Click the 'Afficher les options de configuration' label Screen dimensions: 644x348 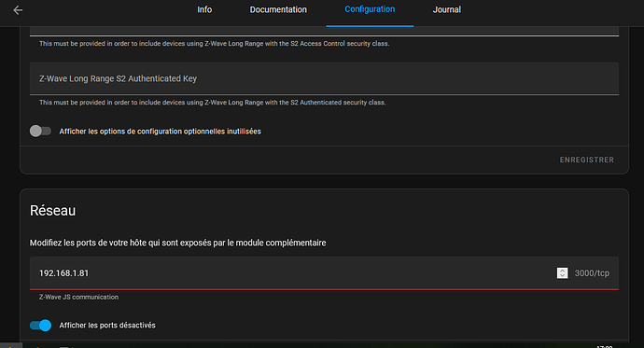[161, 132]
